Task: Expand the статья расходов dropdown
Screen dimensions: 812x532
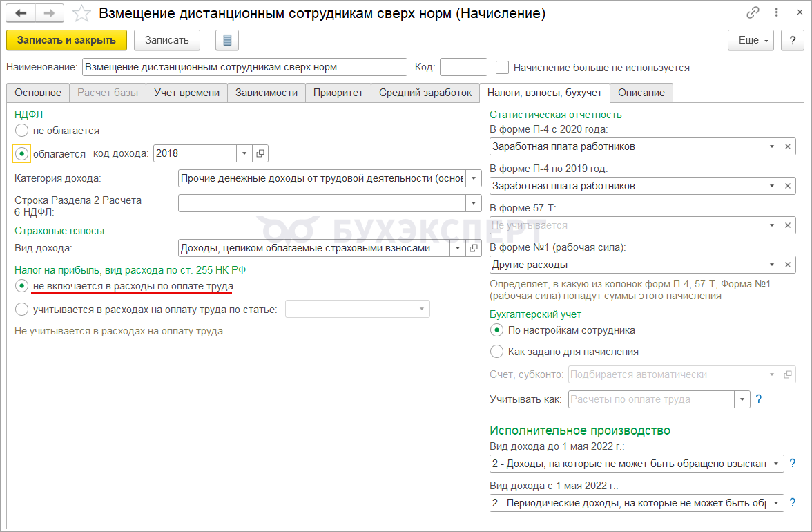Action: coord(421,310)
